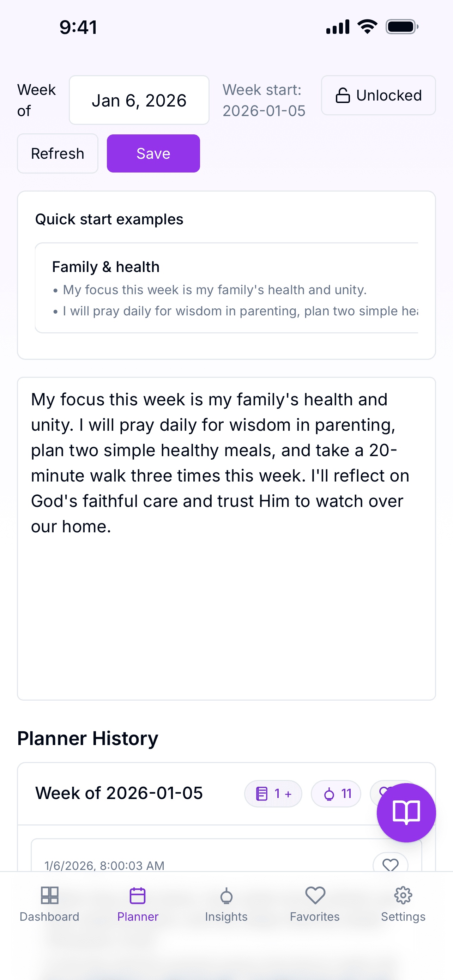
Task: Tap the notes count badge showing 1 +
Action: [x=273, y=794]
